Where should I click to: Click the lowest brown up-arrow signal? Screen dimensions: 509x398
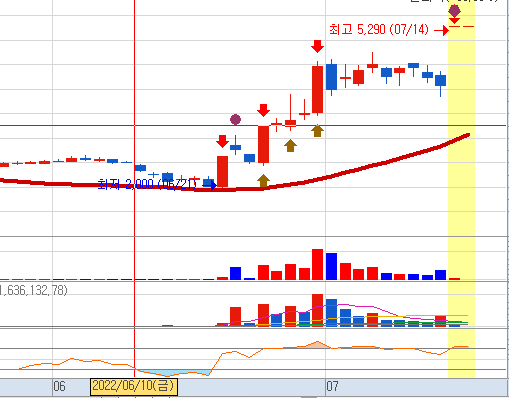[x=263, y=181]
